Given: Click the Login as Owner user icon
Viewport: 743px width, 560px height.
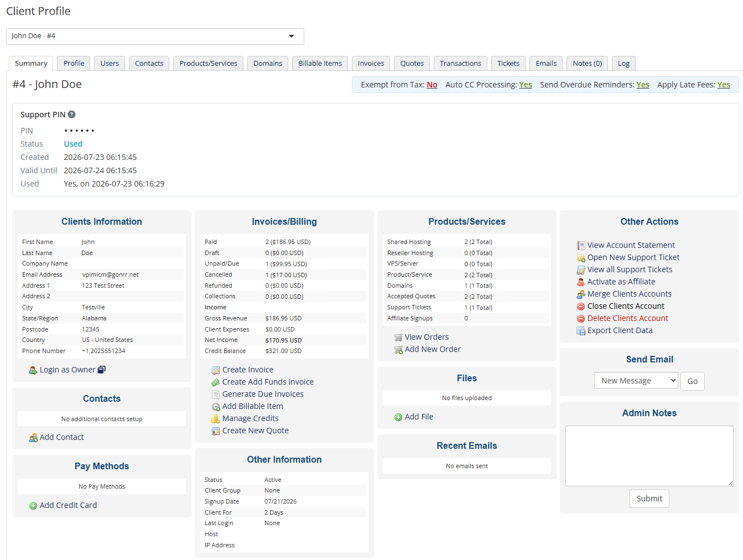Looking at the screenshot, I should click(33, 370).
